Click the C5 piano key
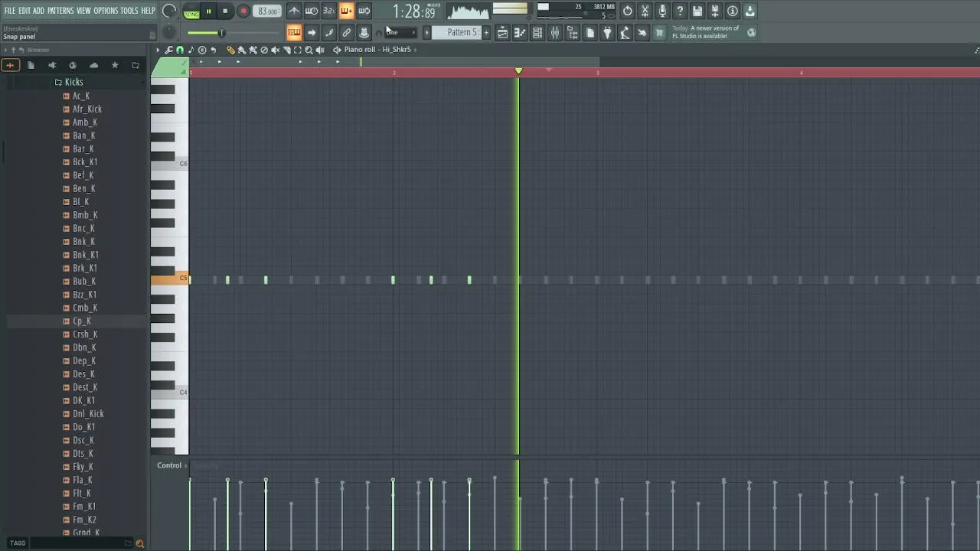The height and width of the screenshot is (551, 980). (170, 279)
